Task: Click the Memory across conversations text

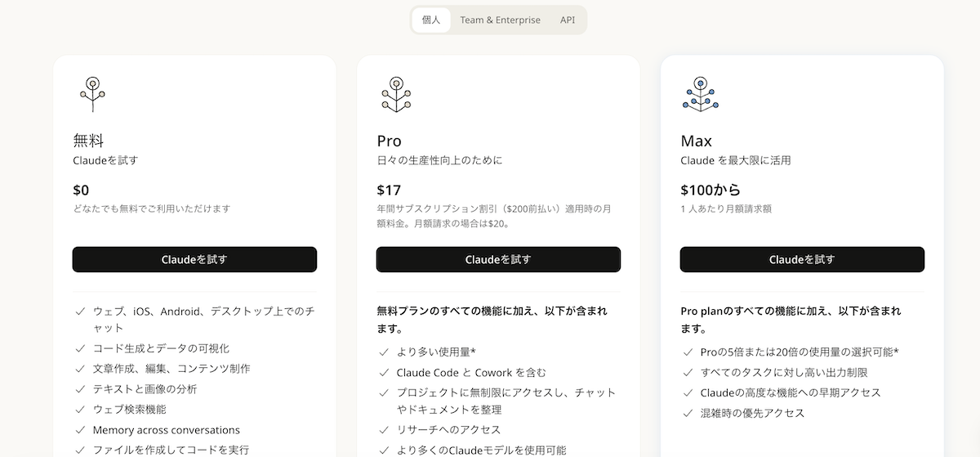Action: click(167, 430)
